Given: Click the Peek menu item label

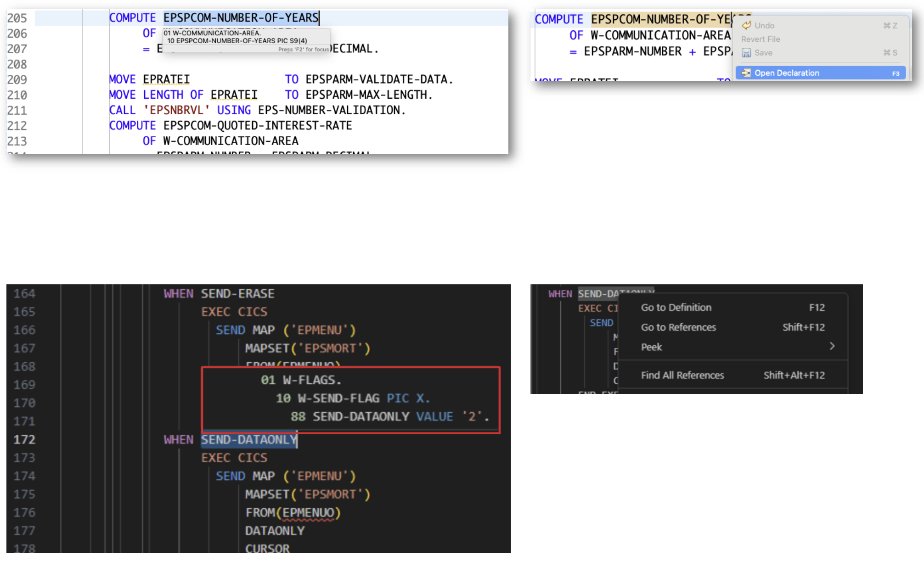Looking at the screenshot, I should tap(651, 347).
